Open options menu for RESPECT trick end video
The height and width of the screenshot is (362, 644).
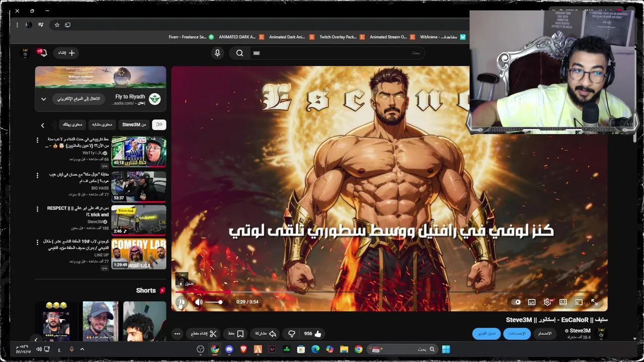(37, 209)
